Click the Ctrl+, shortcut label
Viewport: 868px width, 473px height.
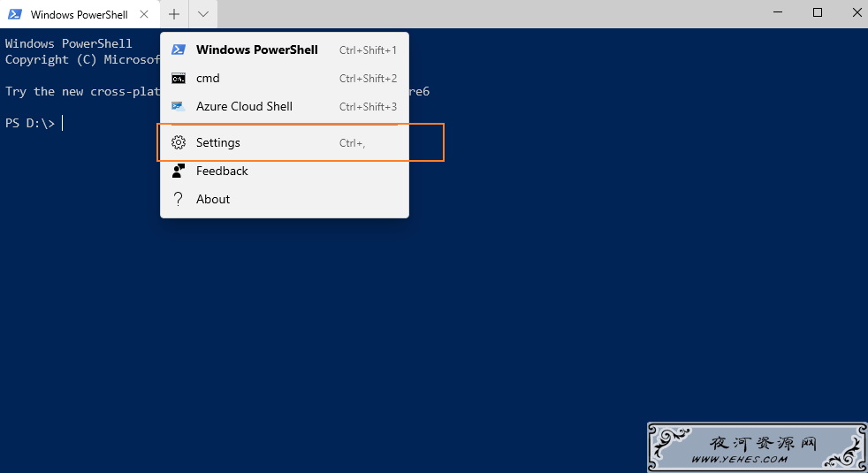[x=352, y=143]
